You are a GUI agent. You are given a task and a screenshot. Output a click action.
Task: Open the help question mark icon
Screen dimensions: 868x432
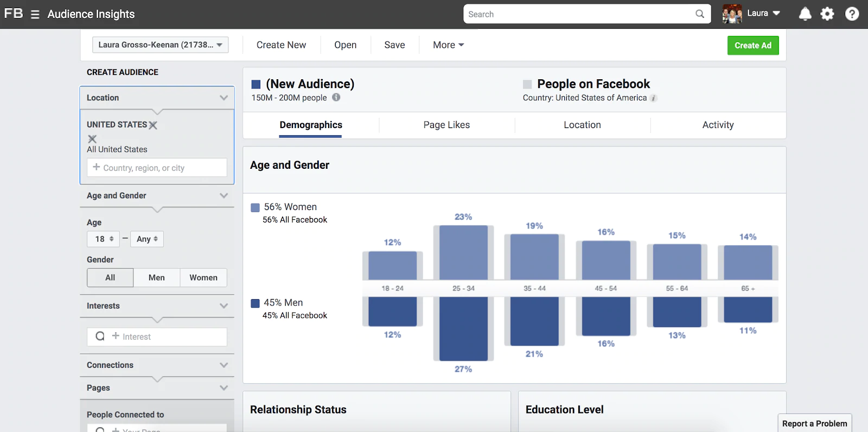(852, 14)
